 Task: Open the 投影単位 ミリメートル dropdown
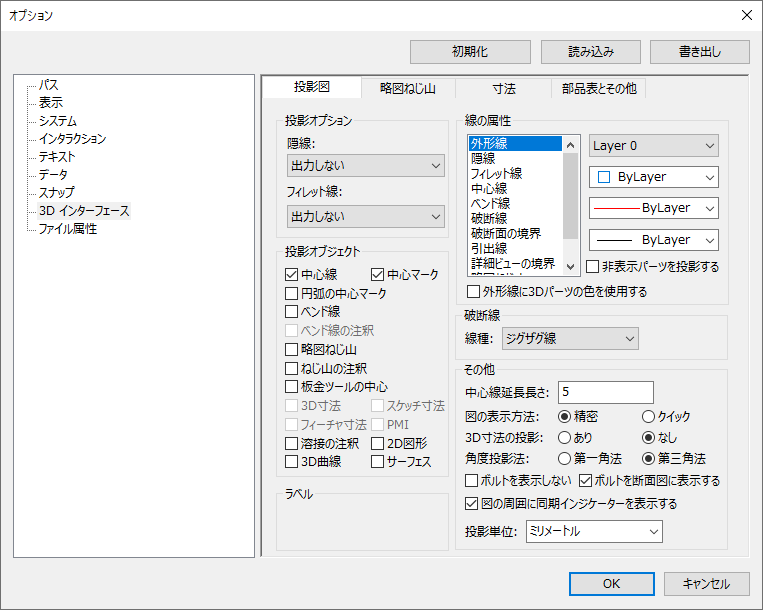coord(594,532)
